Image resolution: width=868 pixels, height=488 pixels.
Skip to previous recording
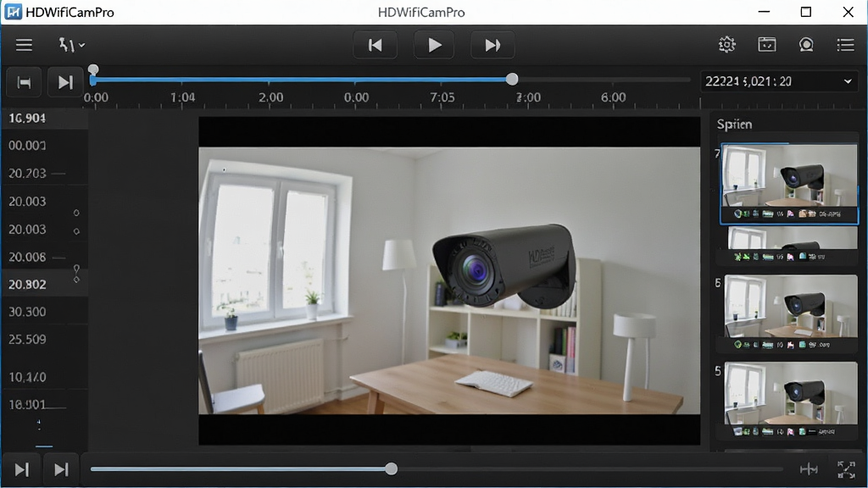point(376,45)
